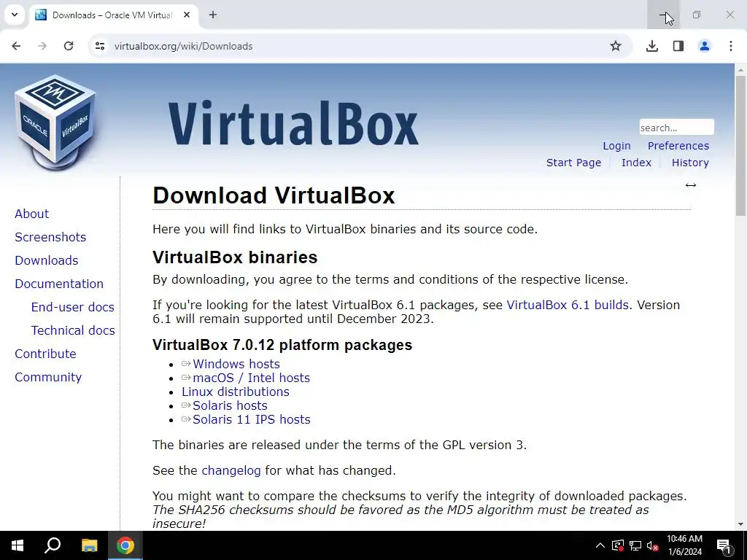
Task: Open File Explorer from taskbar
Action: [x=89, y=545]
